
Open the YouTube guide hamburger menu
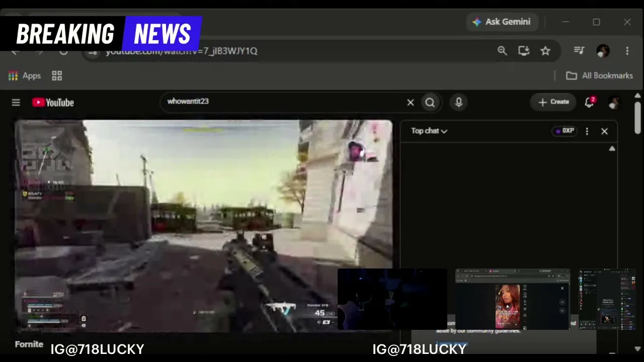(16, 103)
